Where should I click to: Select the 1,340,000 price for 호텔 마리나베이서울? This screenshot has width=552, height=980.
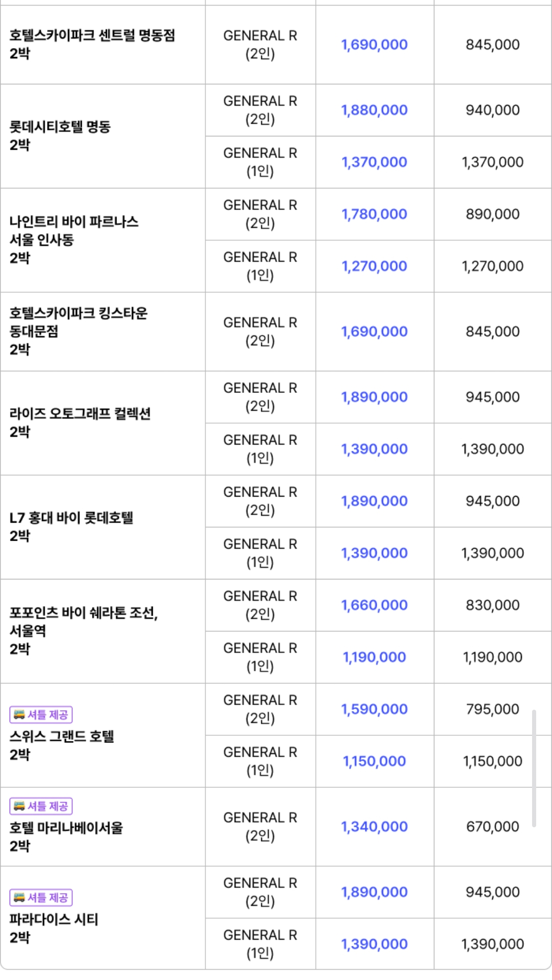pos(374,827)
